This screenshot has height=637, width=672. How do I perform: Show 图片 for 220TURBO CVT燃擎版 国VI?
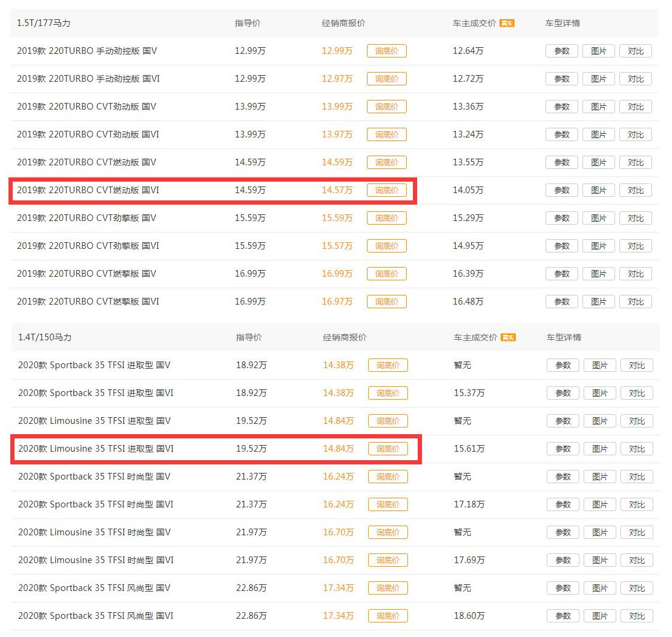(x=598, y=302)
